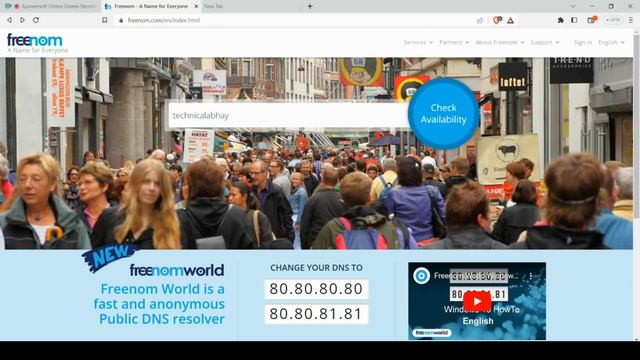Viewport: 640px width, 360px height.
Task: Click the freenomworld logo
Action: [x=177, y=270]
